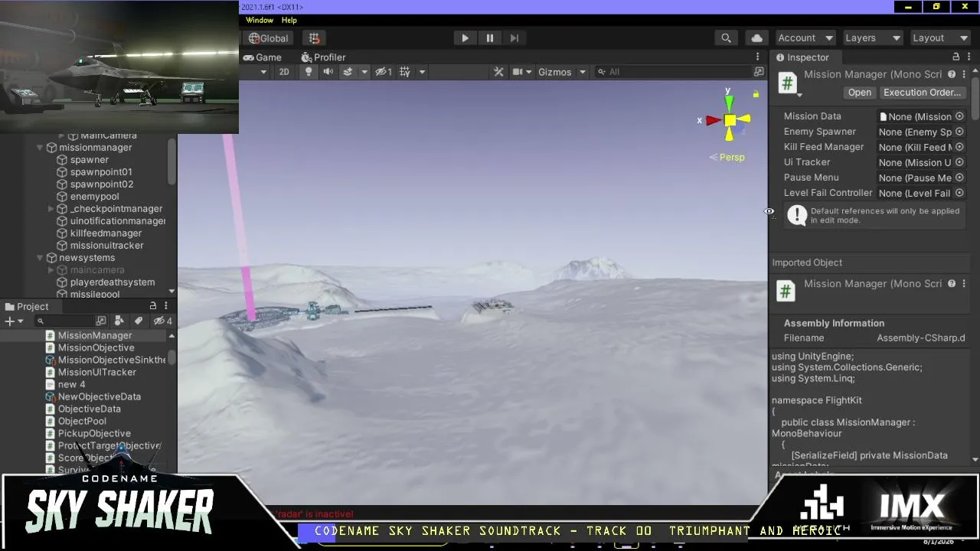Open Inspector panel more-options menu

(968, 57)
